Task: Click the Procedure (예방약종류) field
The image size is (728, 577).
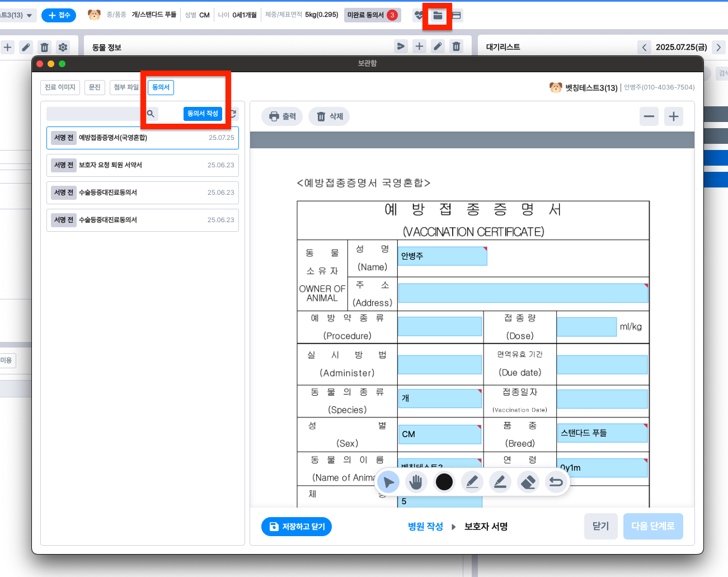Action: 440,327
